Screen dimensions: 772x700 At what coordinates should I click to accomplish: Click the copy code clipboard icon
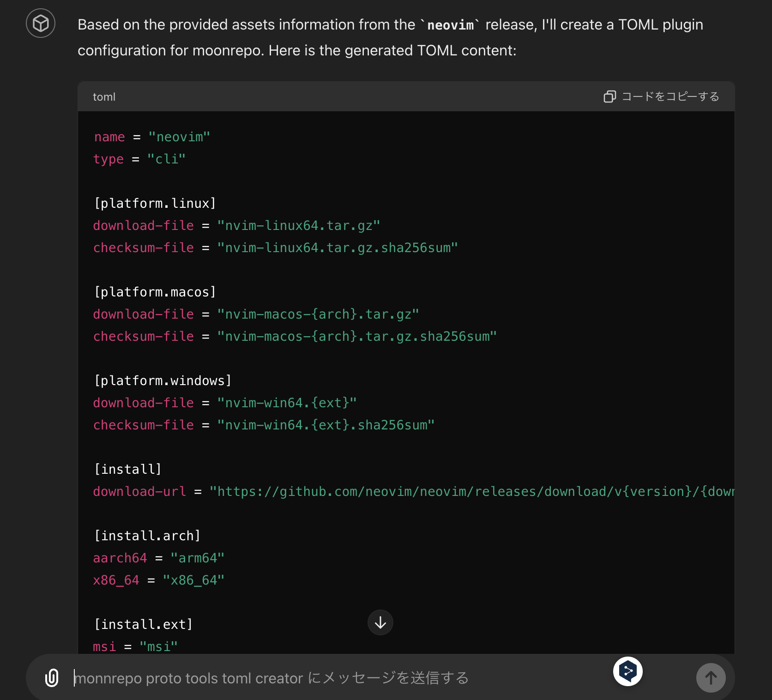(610, 97)
